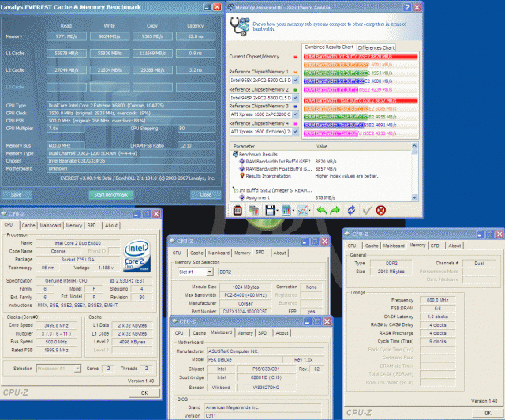Click the Core Speed value 3499.8 MHz
Image resolution: width=505 pixels, height=420 pixels.
pos(56,325)
